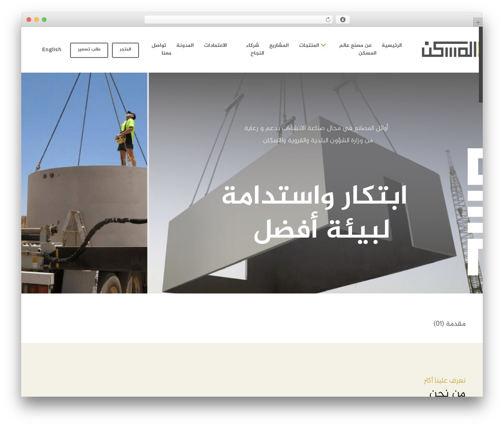Click the تعرف علينا أكثر text

(445, 380)
